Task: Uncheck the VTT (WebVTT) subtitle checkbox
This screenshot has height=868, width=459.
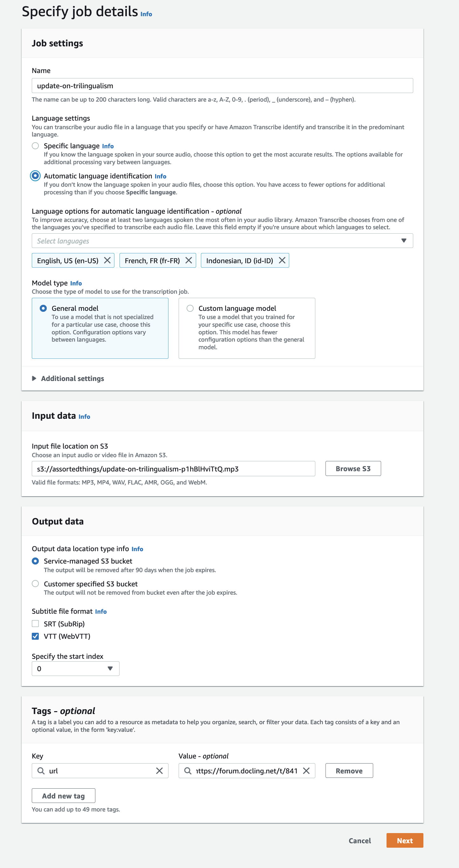Action: [35, 636]
